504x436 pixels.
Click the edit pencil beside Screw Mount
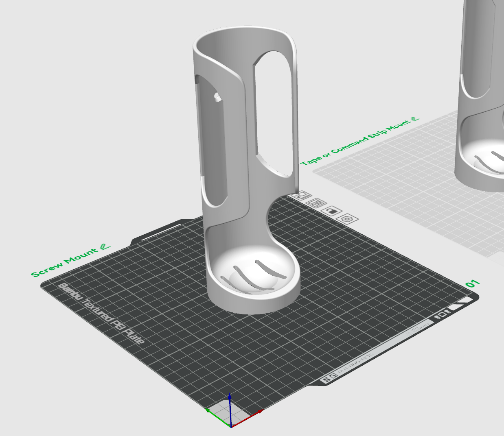tap(105, 246)
